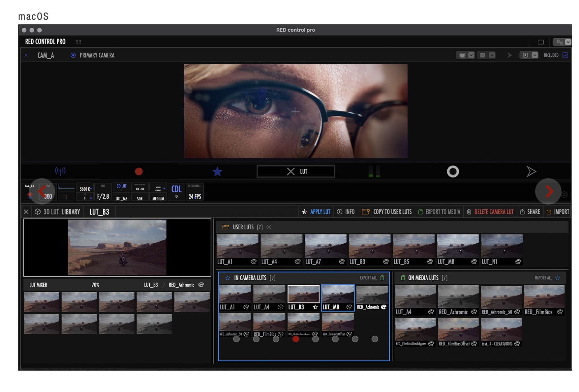
Task: Expand the star preset dropdown arrow
Action: point(535,55)
